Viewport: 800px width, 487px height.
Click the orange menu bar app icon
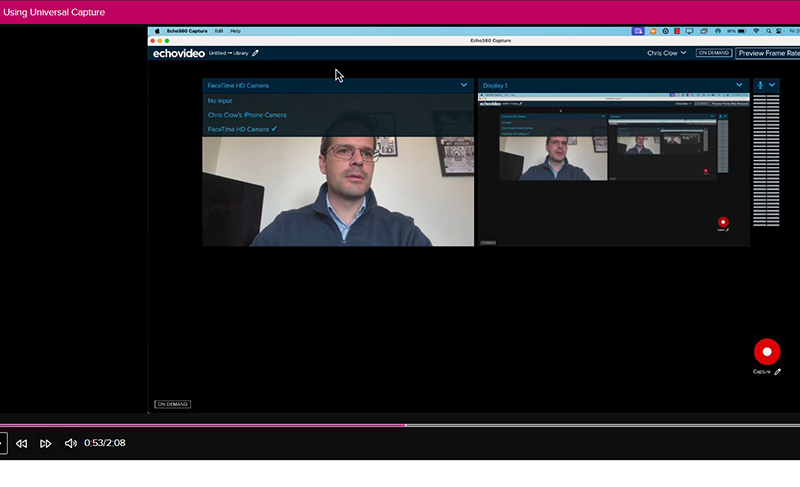click(653, 31)
